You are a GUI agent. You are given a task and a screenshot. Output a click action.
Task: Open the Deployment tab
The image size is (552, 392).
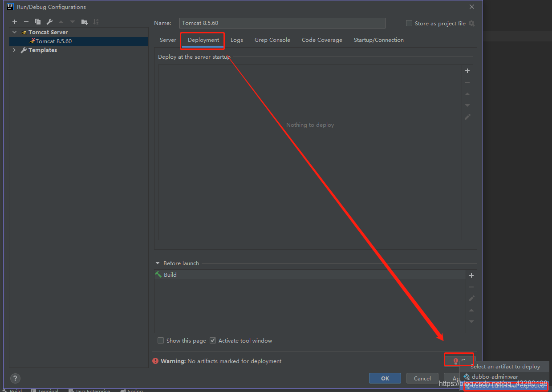click(x=203, y=40)
